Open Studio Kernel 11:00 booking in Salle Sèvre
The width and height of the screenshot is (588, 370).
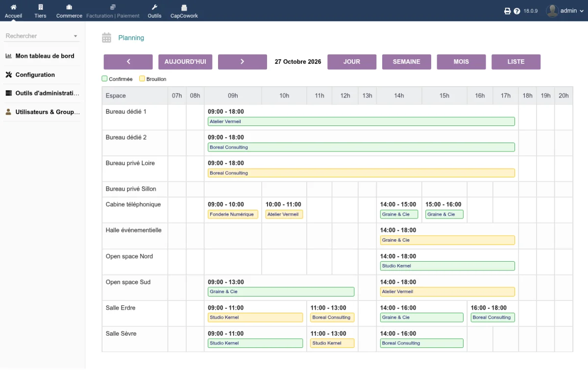pos(332,343)
